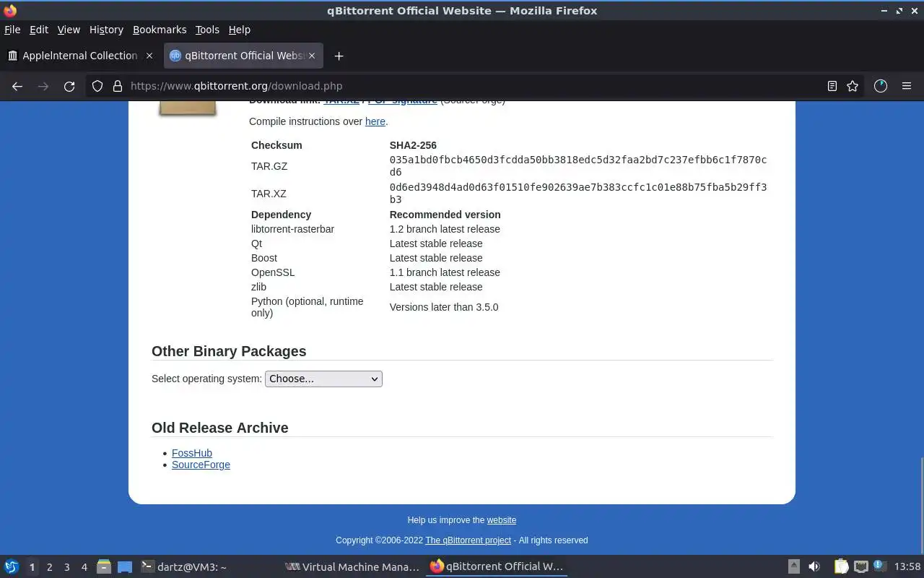
Task: Switch to AppleInternal Collection tab
Action: [79, 56]
